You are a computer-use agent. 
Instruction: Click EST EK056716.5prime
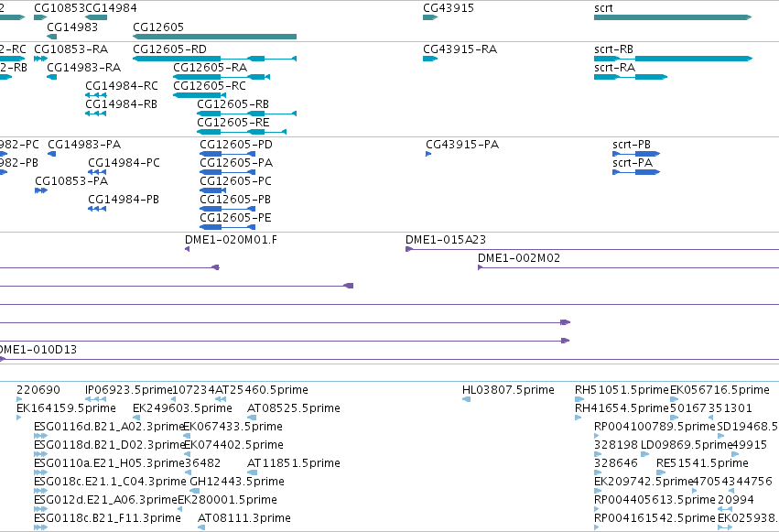[x=674, y=399]
